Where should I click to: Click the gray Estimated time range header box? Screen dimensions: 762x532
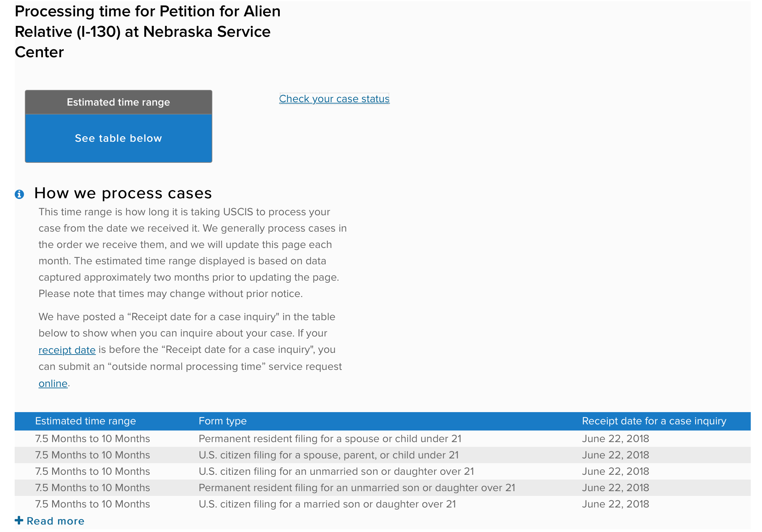point(119,102)
